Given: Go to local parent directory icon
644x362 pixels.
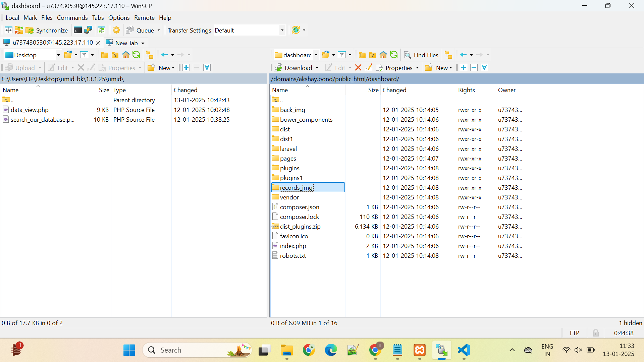Looking at the screenshot, I should [x=105, y=55].
